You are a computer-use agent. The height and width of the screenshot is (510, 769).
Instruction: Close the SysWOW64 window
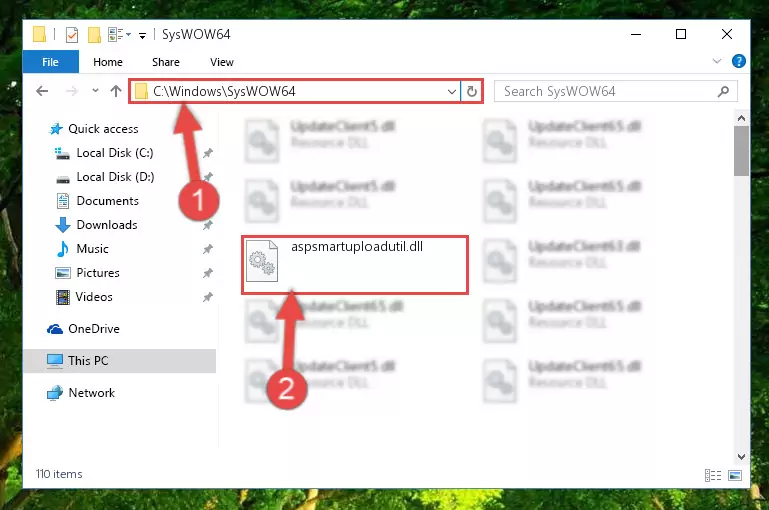pos(727,34)
